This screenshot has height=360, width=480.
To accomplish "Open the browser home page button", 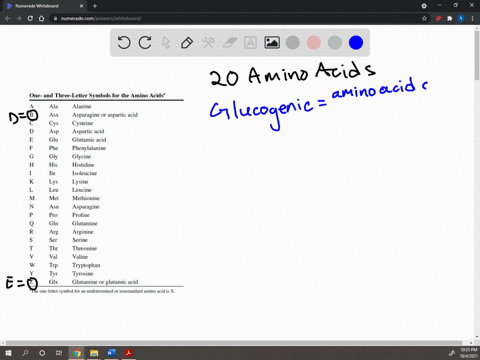I will [41, 18].
